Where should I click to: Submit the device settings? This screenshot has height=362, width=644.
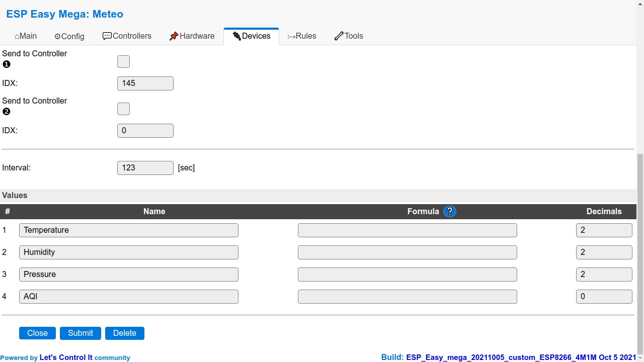pos(80,333)
